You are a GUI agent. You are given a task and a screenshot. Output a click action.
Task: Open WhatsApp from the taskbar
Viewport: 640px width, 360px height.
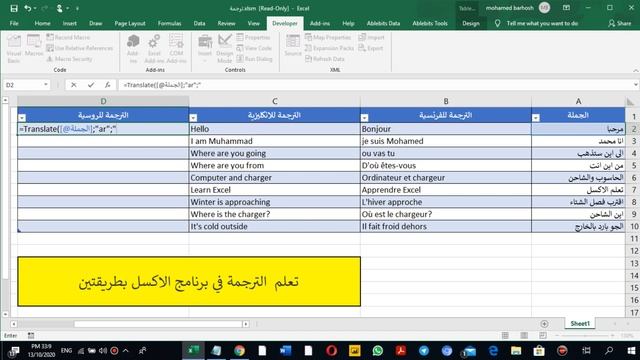click(x=378, y=351)
